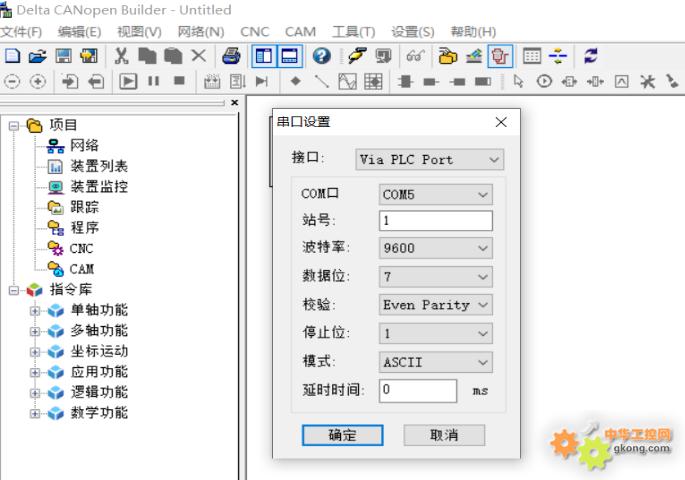Open the 设置(S) menu
685x480 pixels.
413,32
